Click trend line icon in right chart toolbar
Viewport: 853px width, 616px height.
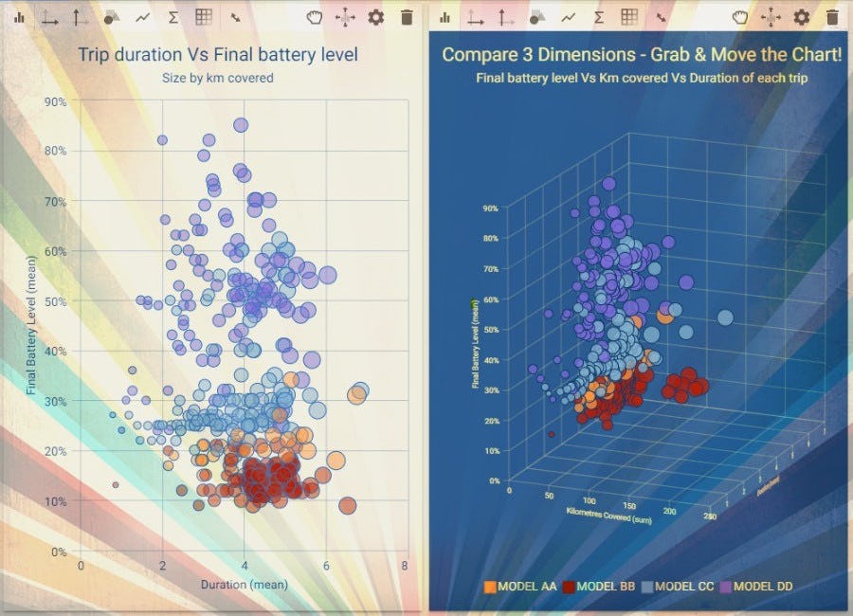[x=568, y=17]
